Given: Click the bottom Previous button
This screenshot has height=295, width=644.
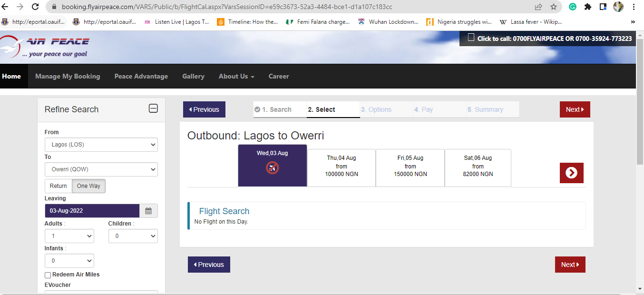Looking at the screenshot, I should (x=209, y=265).
